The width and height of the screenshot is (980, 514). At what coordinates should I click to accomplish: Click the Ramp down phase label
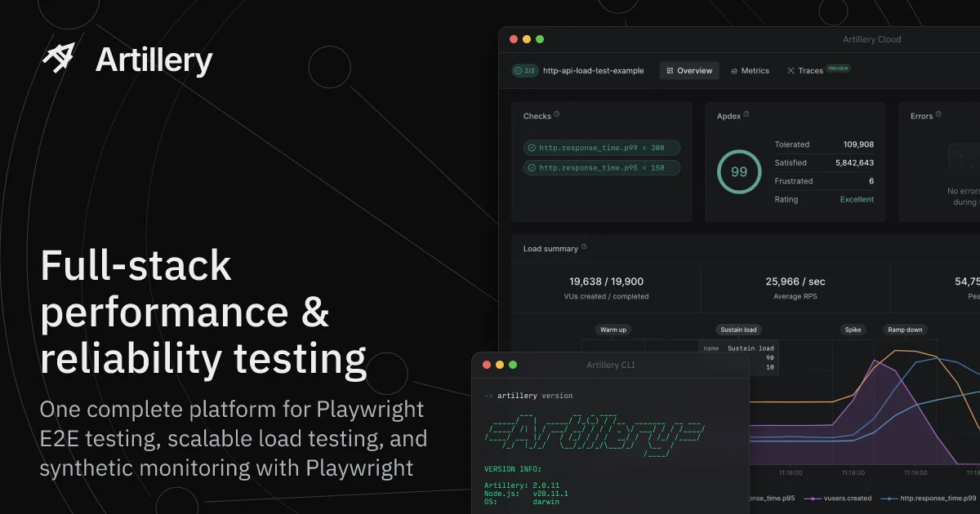coord(905,330)
